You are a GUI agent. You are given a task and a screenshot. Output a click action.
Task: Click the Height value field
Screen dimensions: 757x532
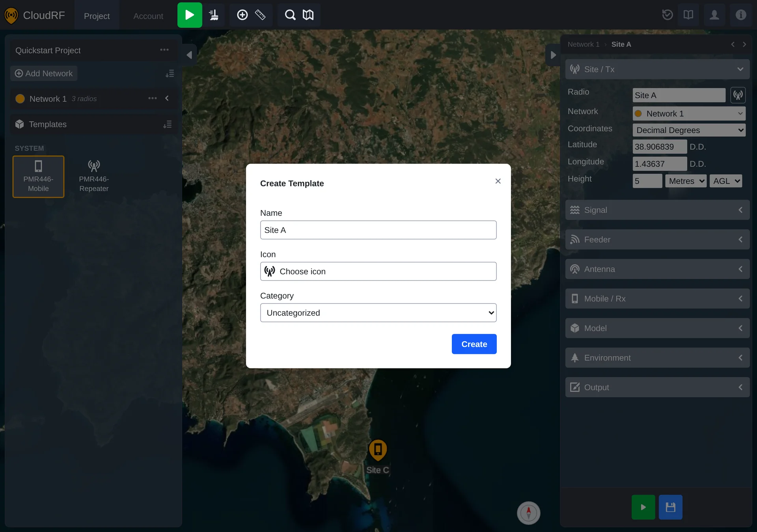click(x=647, y=181)
